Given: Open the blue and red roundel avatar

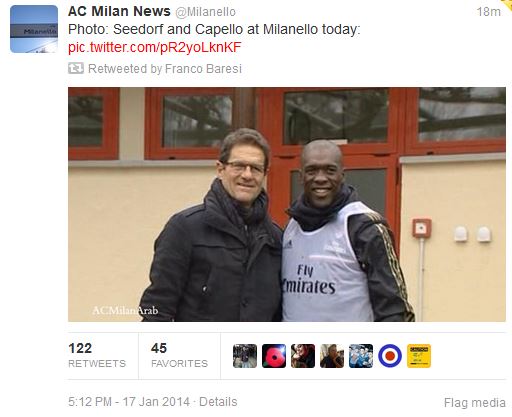Looking at the screenshot, I should tap(390, 356).
